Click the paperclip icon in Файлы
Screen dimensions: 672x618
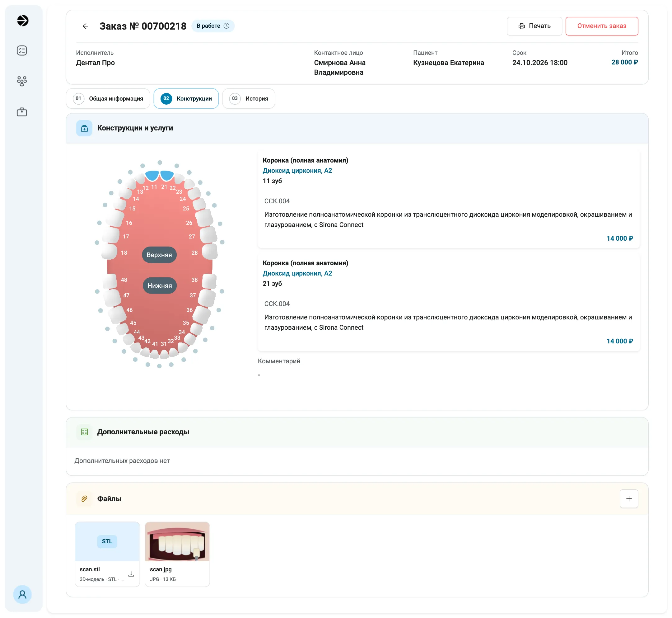(84, 499)
